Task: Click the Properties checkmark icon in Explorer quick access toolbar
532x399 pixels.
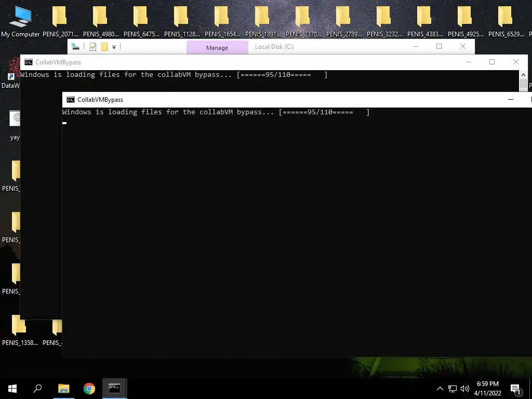Action: click(x=92, y=47)
